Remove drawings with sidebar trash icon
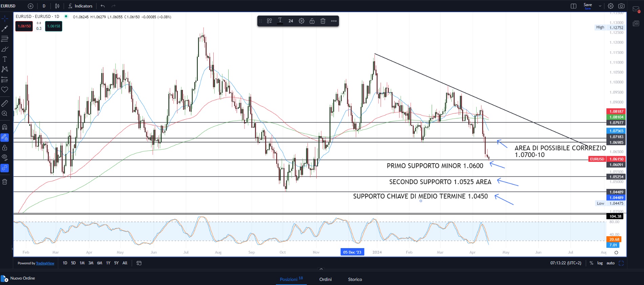This screenshot has height=285, width=644. coord(5,182)
